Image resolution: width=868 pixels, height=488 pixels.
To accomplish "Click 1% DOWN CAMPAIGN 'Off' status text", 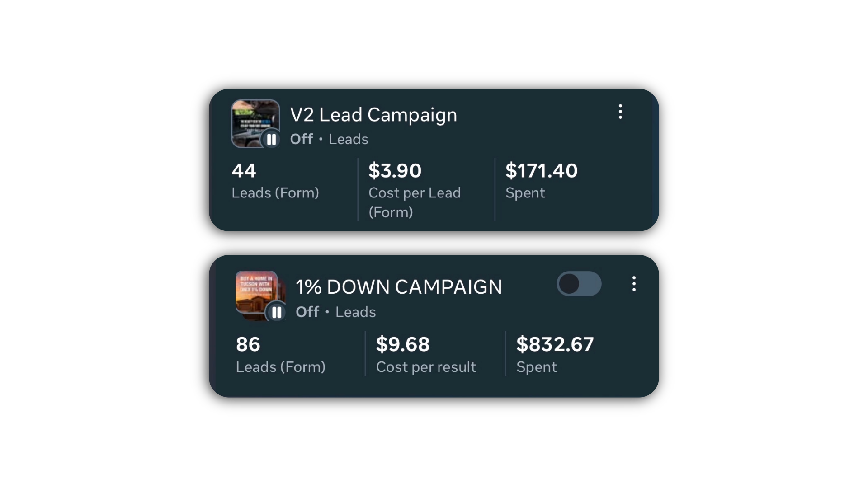I will 307,312.
